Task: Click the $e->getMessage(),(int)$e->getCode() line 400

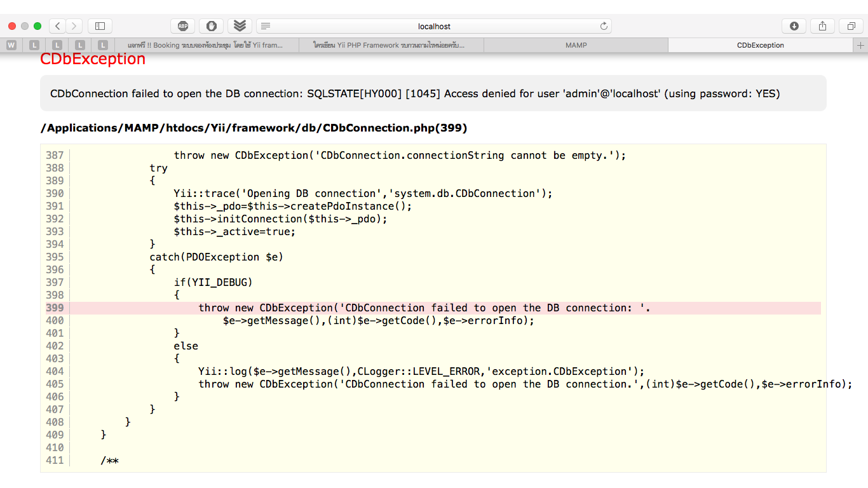Action: pos(379,320)
